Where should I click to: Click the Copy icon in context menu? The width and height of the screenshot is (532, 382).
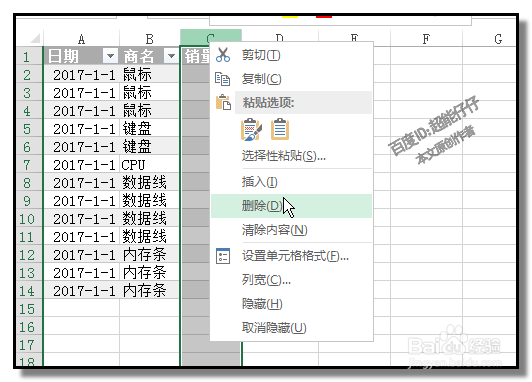click(223, 79)
